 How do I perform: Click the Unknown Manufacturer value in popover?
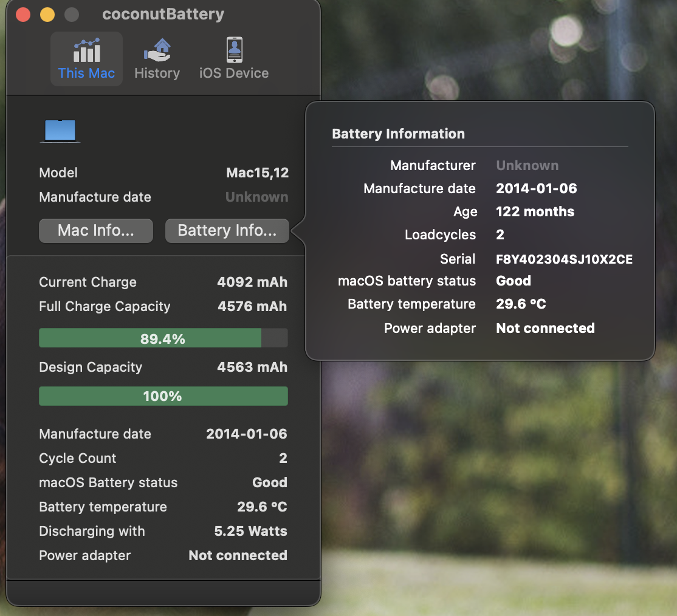point(527,165)
